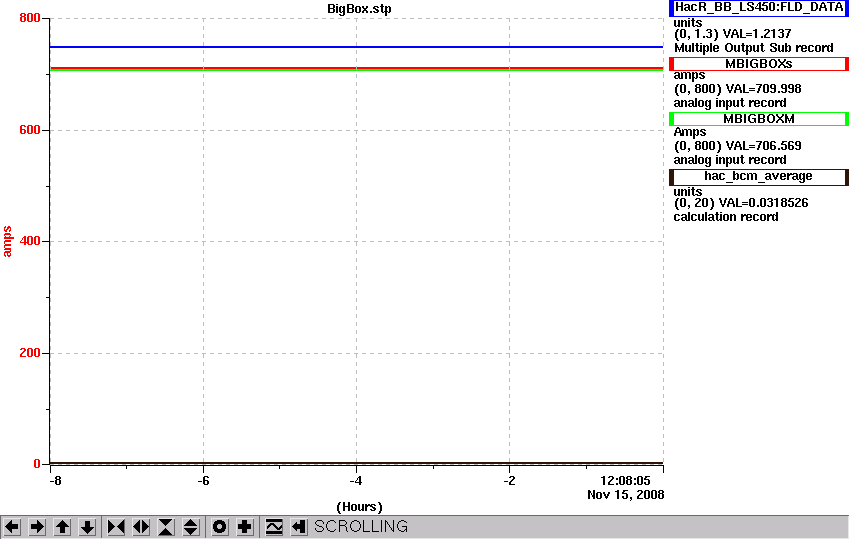Click the horizontal zoom-out (outward triangles) button
The image size is (849, 539).
141,527
